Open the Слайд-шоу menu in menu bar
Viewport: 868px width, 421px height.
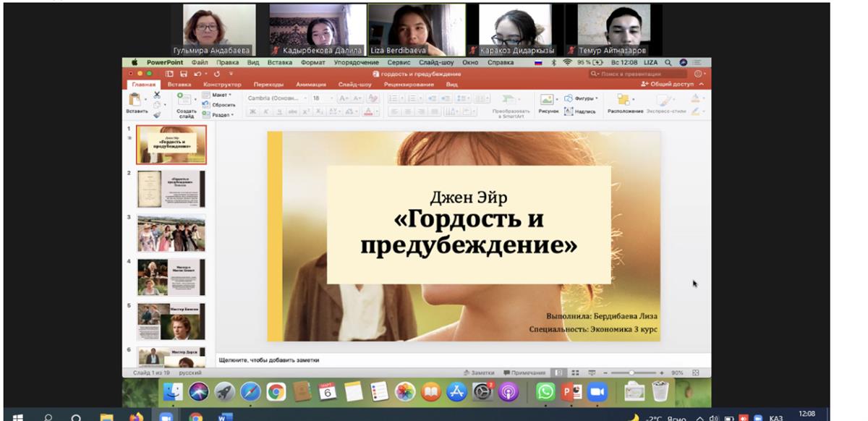(x=435, y=63)
